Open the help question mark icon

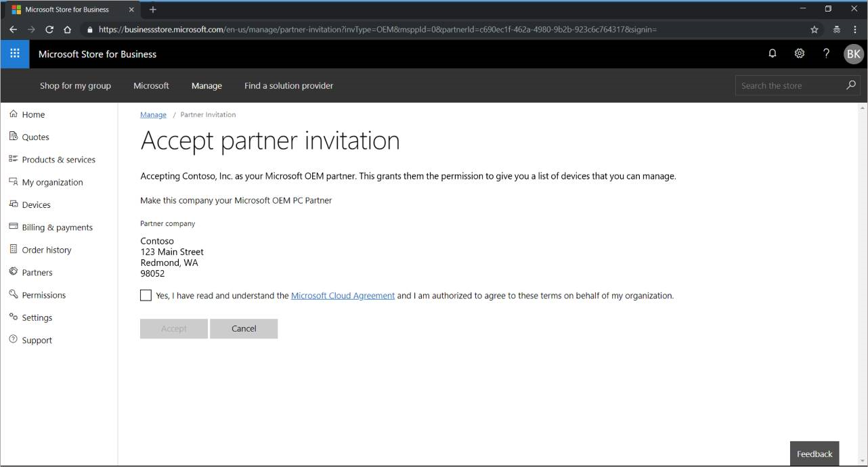(x=826, y=53)
